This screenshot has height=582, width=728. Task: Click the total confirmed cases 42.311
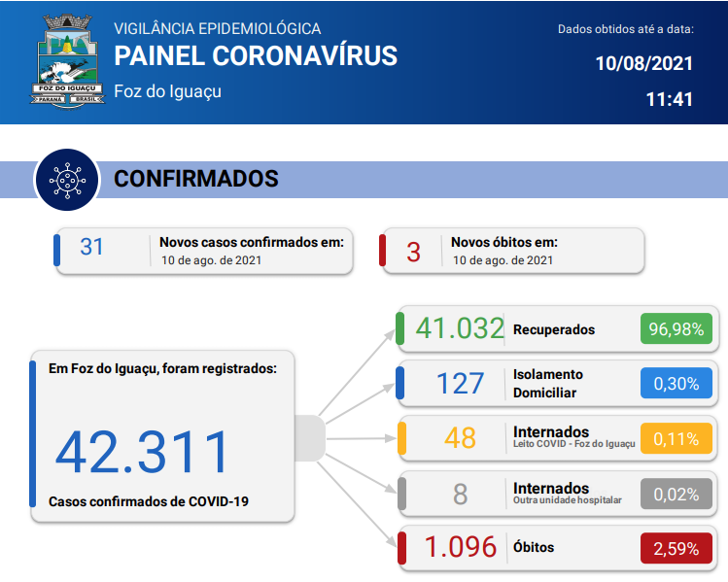[x=142, y=452]
